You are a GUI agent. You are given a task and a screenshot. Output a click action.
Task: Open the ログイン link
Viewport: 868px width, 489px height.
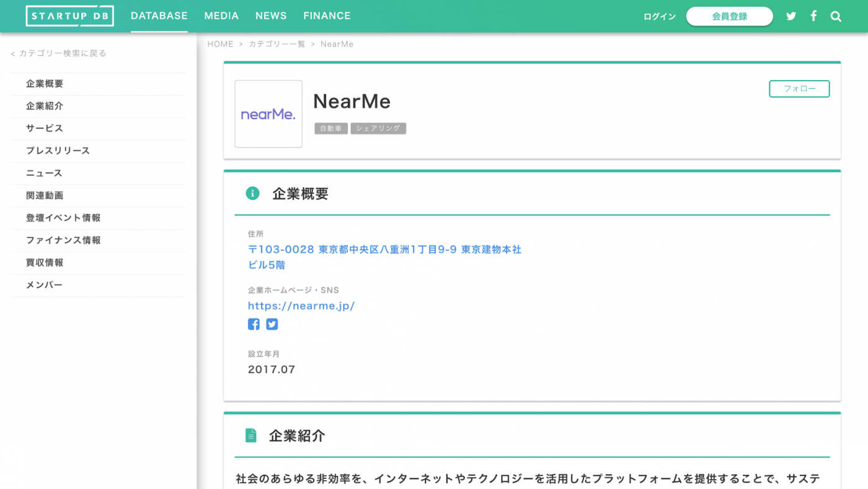659,16
